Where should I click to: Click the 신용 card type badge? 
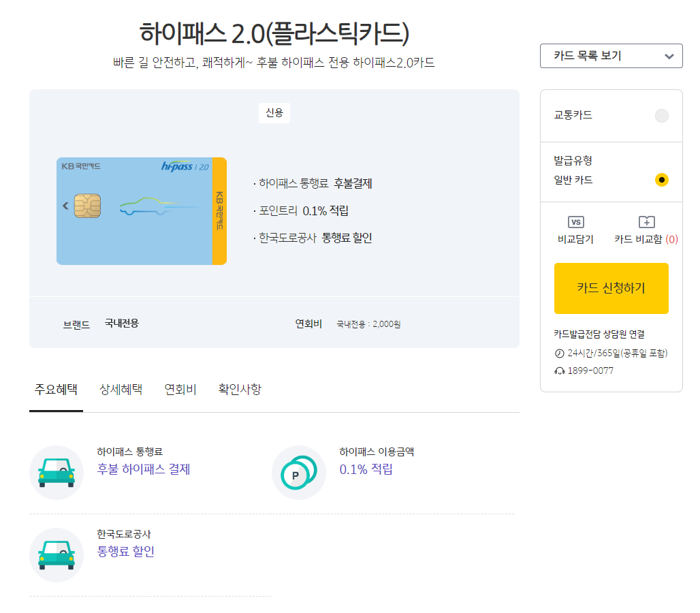point(274,113)
